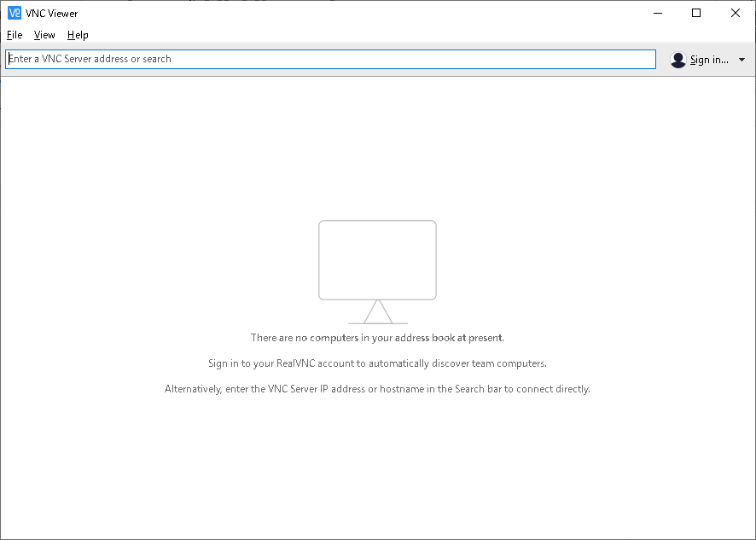756x540 pixels.
Task: Open the View menu
Action: click(44, 35)
